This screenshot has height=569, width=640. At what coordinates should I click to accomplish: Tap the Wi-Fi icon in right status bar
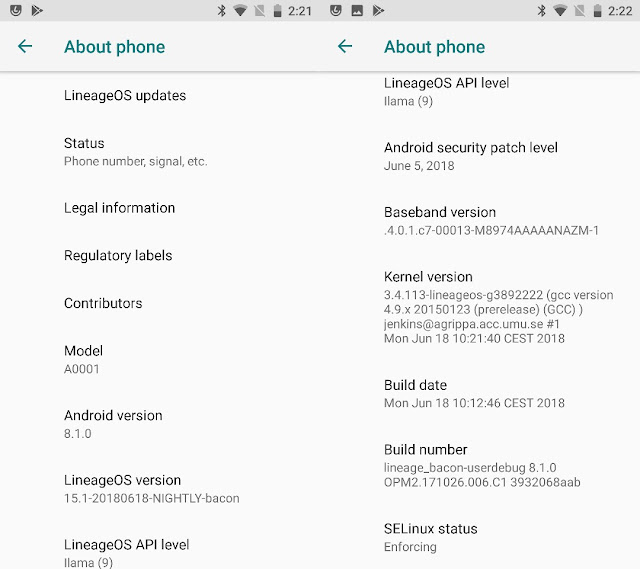(560, 11)
